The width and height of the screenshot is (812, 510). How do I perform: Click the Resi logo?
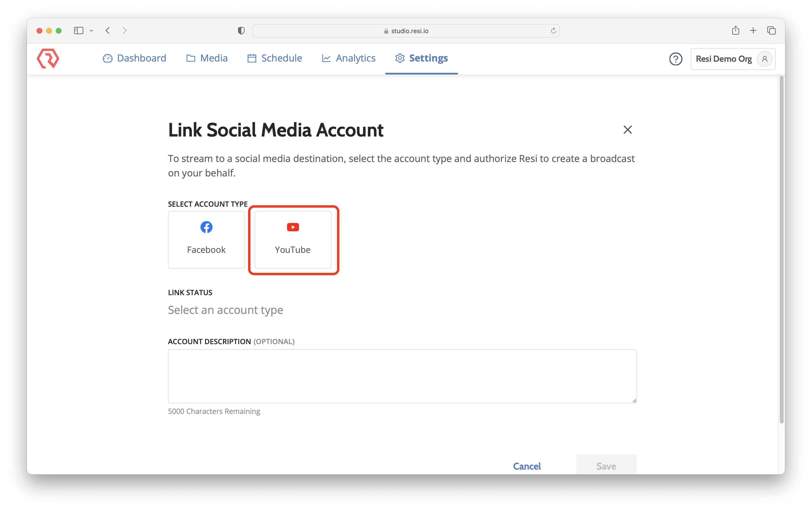(x=48, y=58)
